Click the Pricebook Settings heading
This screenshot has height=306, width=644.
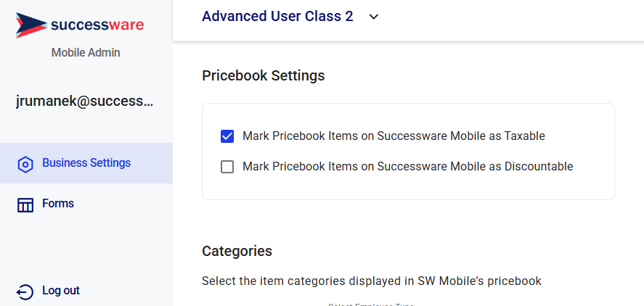click(264, 76)
